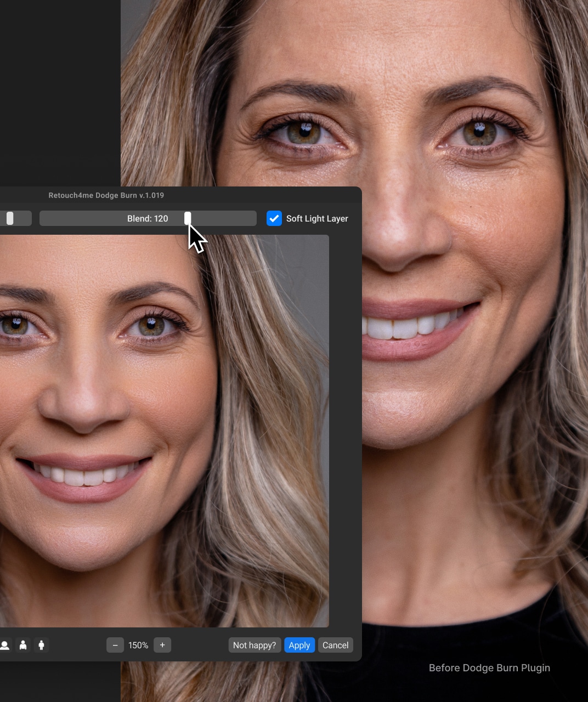Click the plus zoom icon
Screen dimensions: 588x702
click(162, 645)
